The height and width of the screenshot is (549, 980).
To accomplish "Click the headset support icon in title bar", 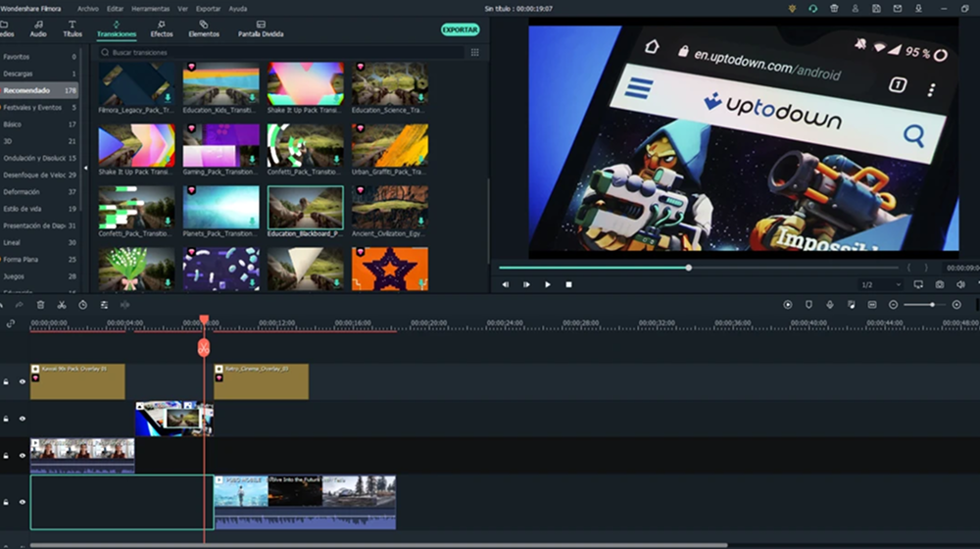I will (x=812, y=9).
